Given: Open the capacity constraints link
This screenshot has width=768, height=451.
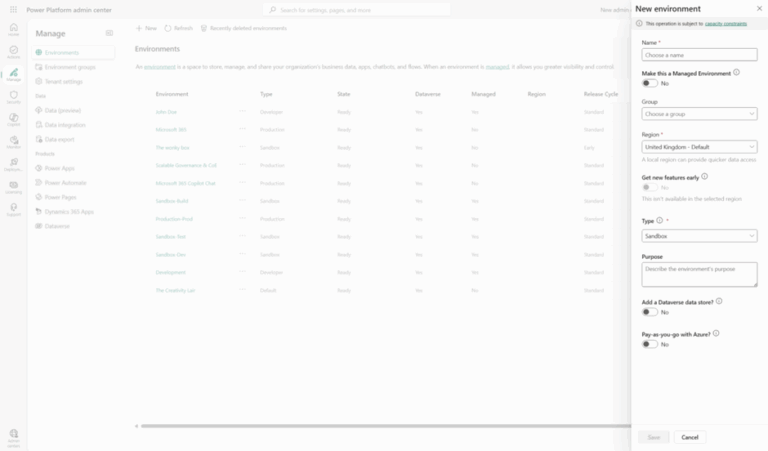Looking at the screenshot, I should [x=726, y=24].
